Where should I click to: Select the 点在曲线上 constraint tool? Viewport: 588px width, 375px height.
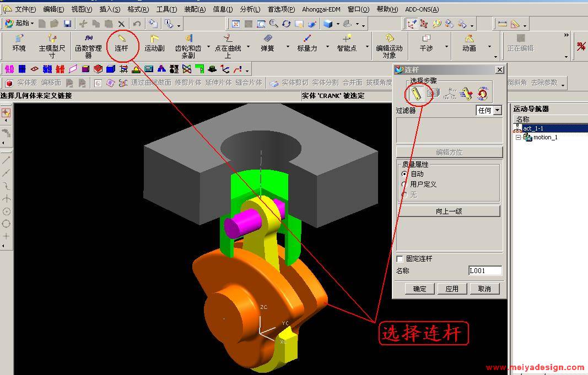pos(228,46)
